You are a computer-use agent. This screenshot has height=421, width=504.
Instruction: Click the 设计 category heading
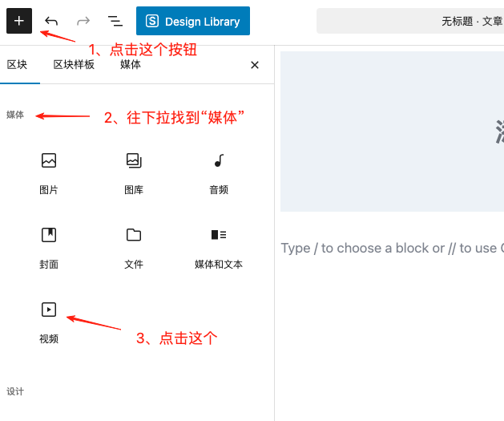point(15,391)
